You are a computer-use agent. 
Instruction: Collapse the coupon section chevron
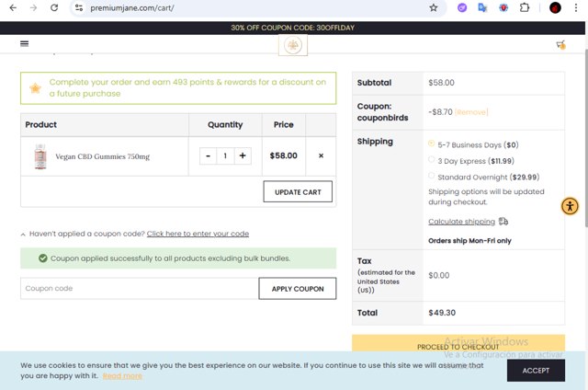[23, 235]
